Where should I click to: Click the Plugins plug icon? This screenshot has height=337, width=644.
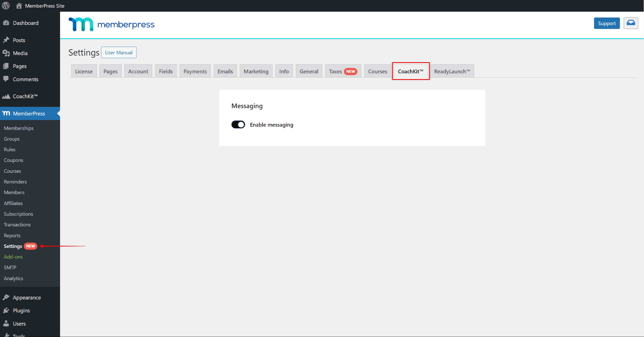tap(6, 310)
